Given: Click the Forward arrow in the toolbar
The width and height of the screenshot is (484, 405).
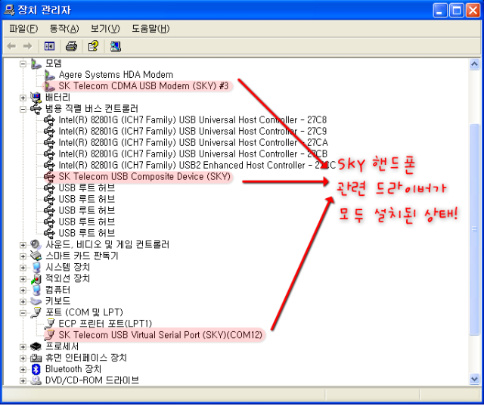Looking at the screenshot, I should pyautogui.click(x=28, y=46).
